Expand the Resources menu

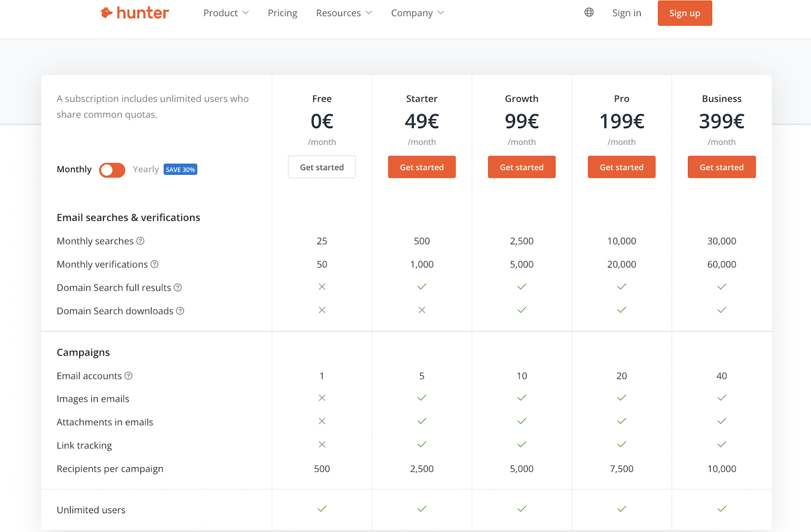point(344,13)
